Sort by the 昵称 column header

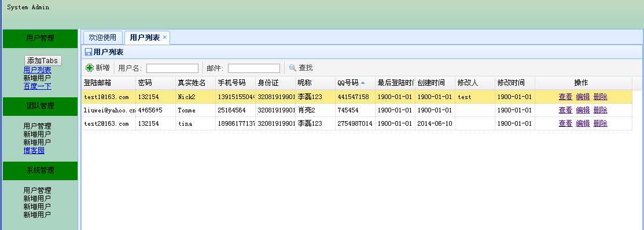[315, 83]
